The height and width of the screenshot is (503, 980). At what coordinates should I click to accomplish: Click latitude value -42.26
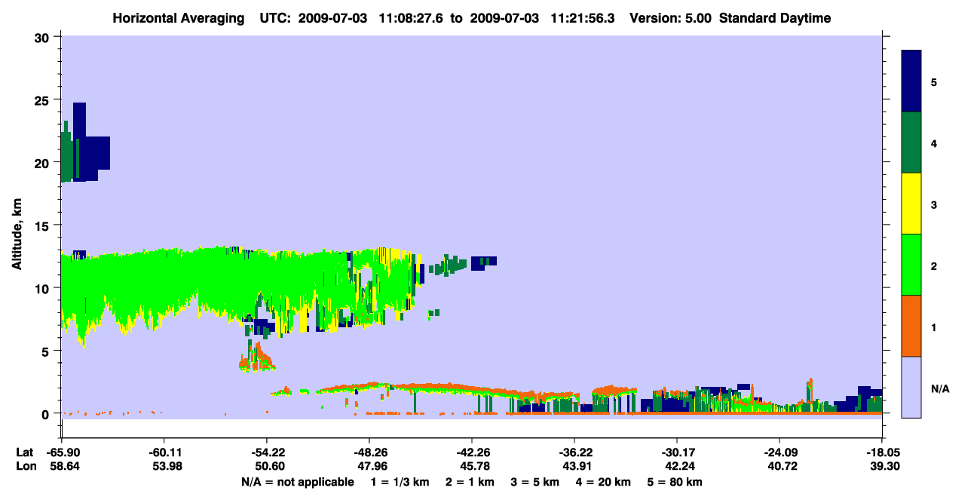471,452
